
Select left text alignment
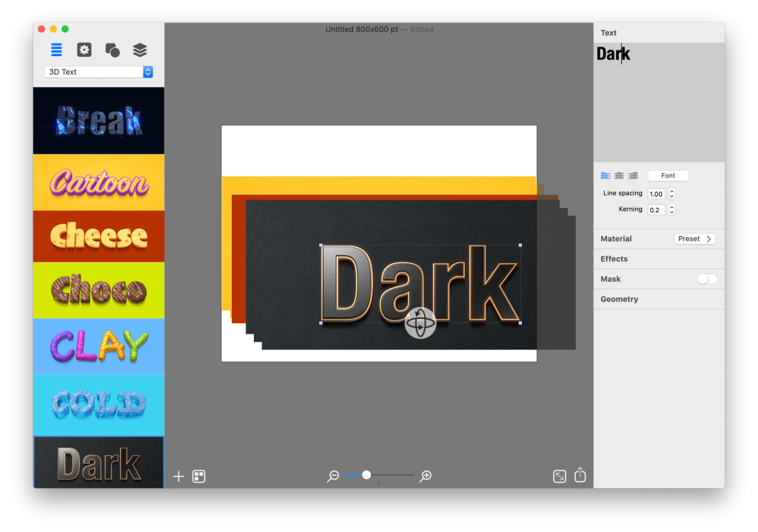coord(604,175)
